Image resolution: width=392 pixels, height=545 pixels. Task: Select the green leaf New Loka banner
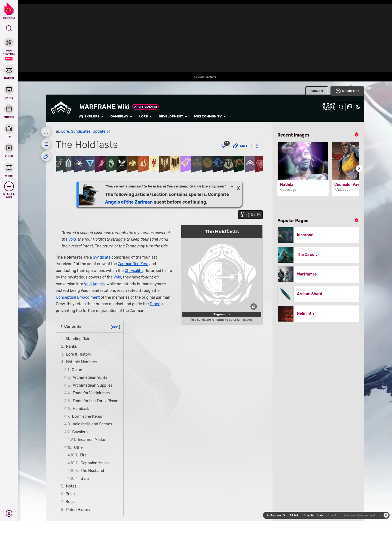[x=111, y=164]
